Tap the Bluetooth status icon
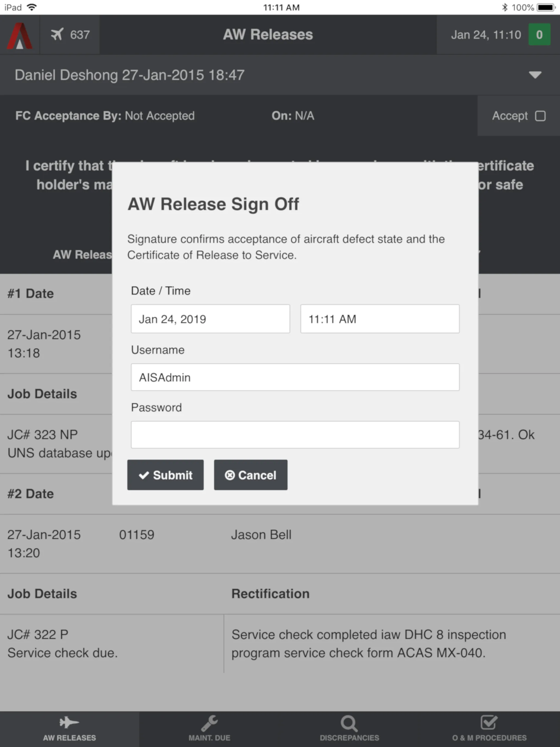This screenshot has width=560, height=747. [x=504, y=7]
